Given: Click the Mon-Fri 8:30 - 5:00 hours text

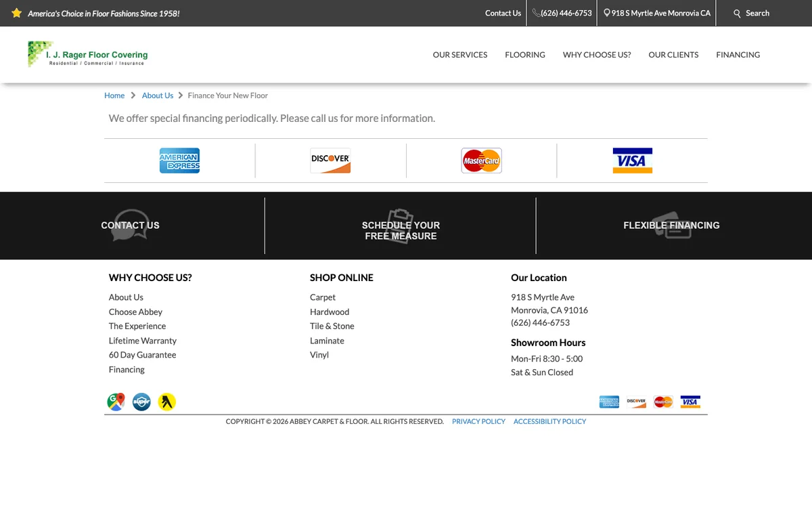Looking at the screenshot, I should click(x=547, y=359).
